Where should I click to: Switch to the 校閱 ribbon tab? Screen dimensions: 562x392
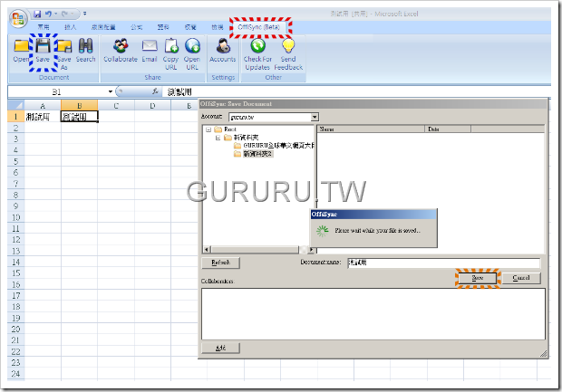[190, 27]
